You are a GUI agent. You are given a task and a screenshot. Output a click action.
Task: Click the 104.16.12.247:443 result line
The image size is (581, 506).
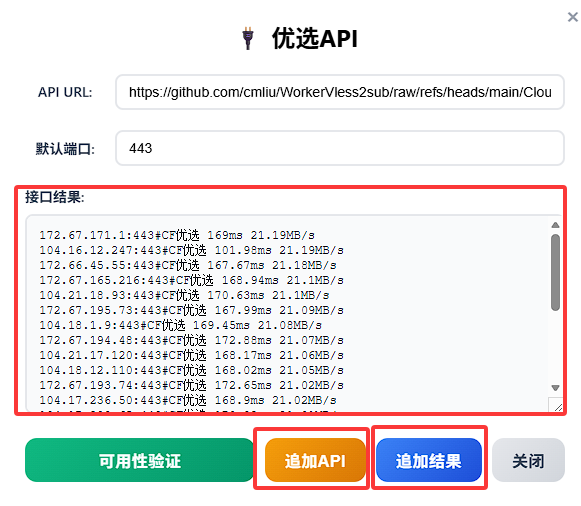point(192,250)
